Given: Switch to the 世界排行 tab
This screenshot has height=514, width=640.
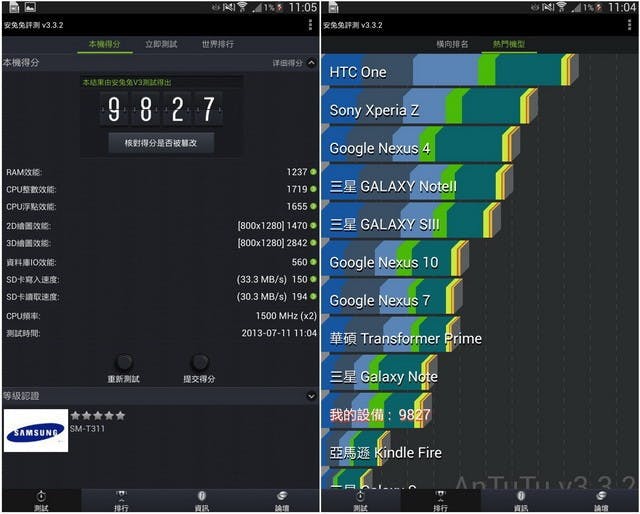Looking at the screenshot, I should click(x=218, y=44).
